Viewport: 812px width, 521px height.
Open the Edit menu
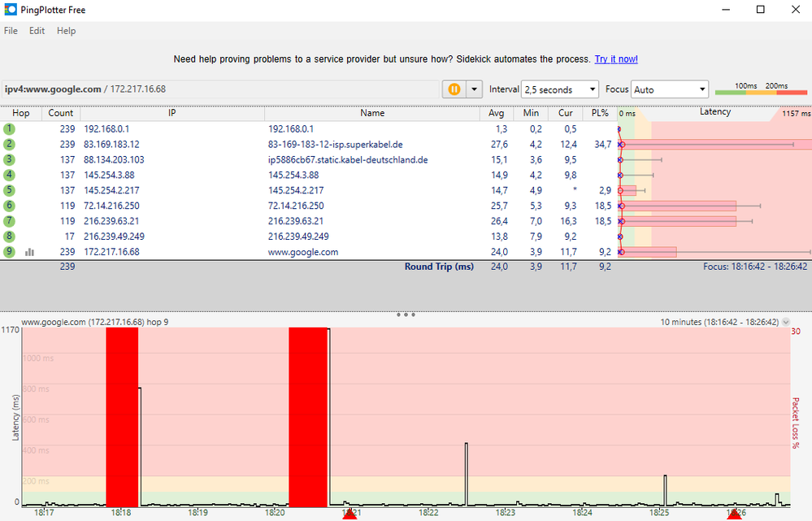pyautogui.click(x=37, y=31)
